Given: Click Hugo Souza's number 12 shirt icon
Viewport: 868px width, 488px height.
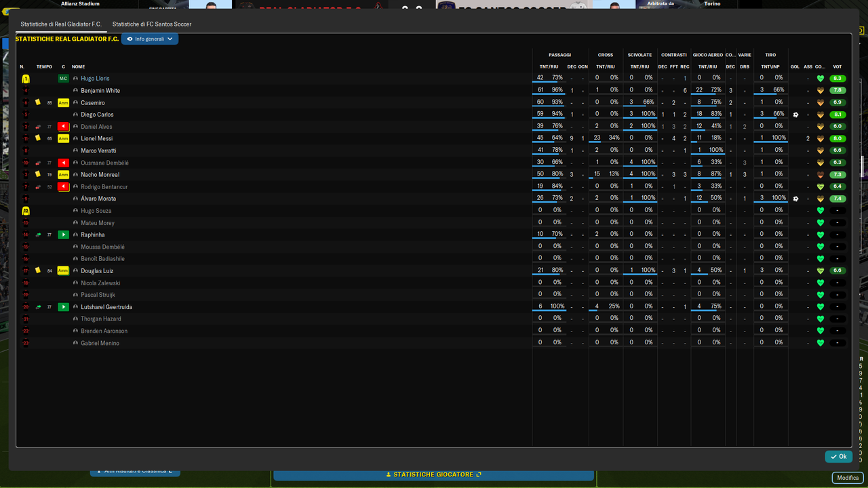Looking at the screenshot, I should 26,211.
